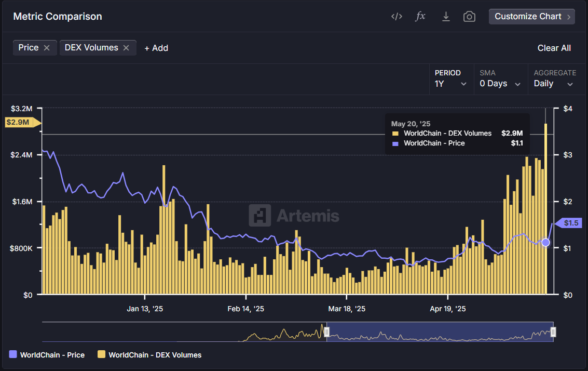The width and height of the screenshot is (588, 371).
Task: Click the May 20, '25 tooltip date
Action: click(x=411, y=124)
